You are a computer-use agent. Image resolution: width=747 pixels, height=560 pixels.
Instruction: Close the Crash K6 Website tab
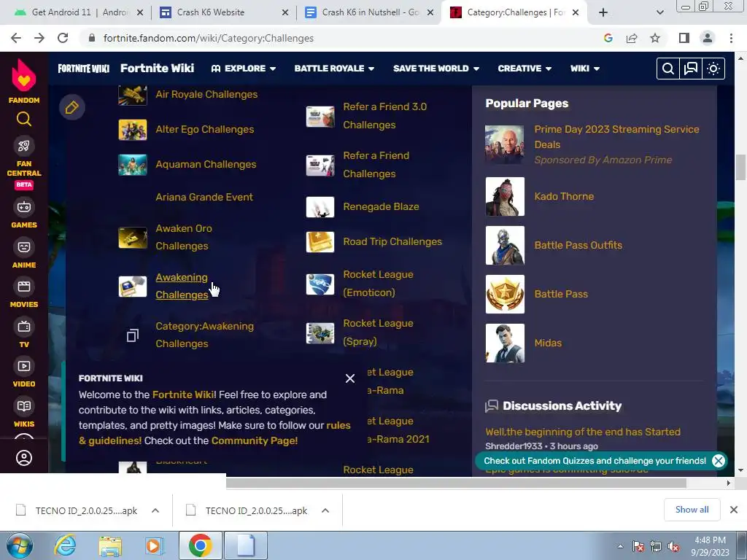pyautogui.click(x=285, y=12)
